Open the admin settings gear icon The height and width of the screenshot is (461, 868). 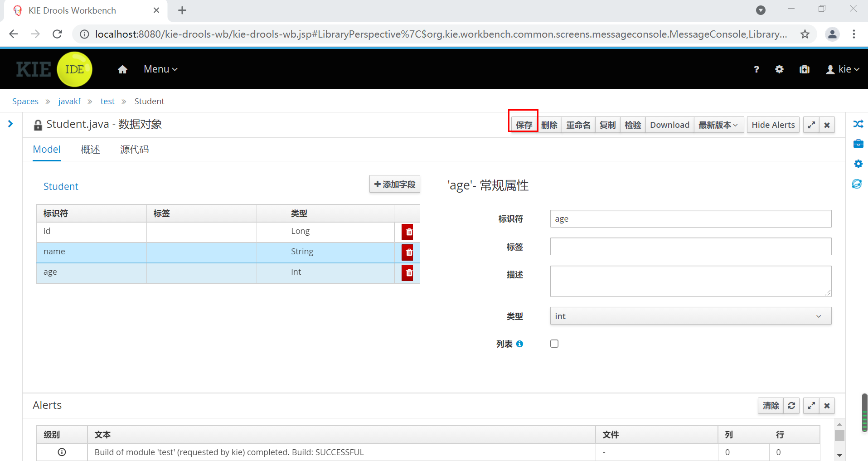(x=779, y=69)
